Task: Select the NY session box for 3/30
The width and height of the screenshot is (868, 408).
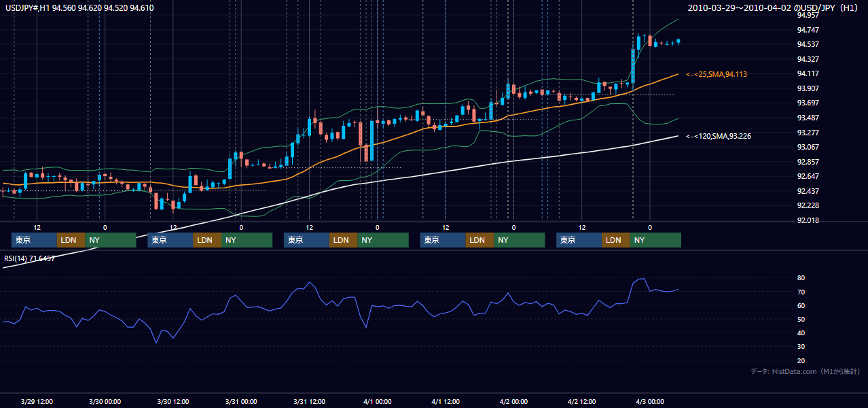Action: click(247, 240)
